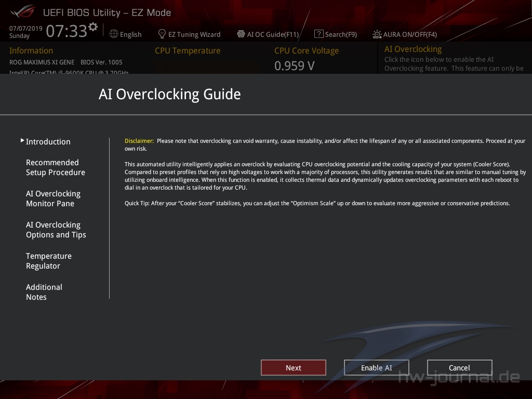
Task: Open AI Overclocking Monitor Pane section
Action: coord(54,199)
